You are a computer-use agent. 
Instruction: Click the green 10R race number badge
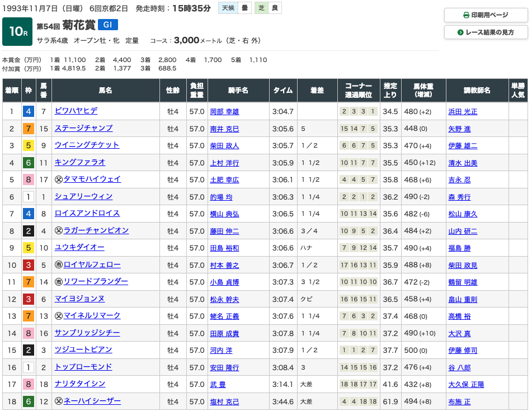coord(17,32)
